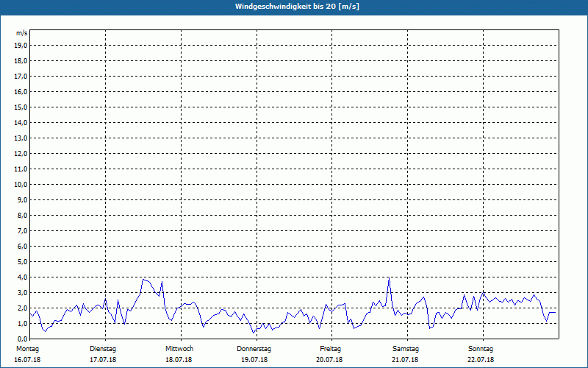Click the 'Dienstag' day label
Image resolution: width=588 pixels, height=368 pixels.
pyautogui.click(x=103, y=349)
